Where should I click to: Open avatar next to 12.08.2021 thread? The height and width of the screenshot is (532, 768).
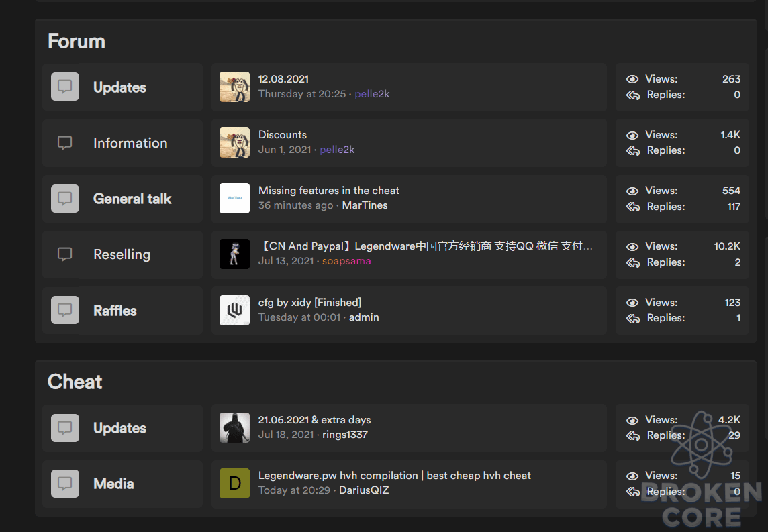(234, 87)
